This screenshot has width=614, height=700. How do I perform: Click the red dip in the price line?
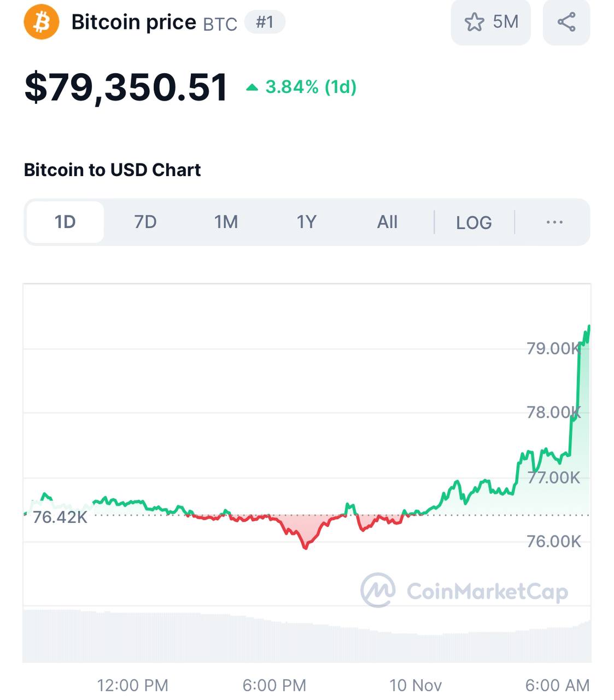pos(305,543)
